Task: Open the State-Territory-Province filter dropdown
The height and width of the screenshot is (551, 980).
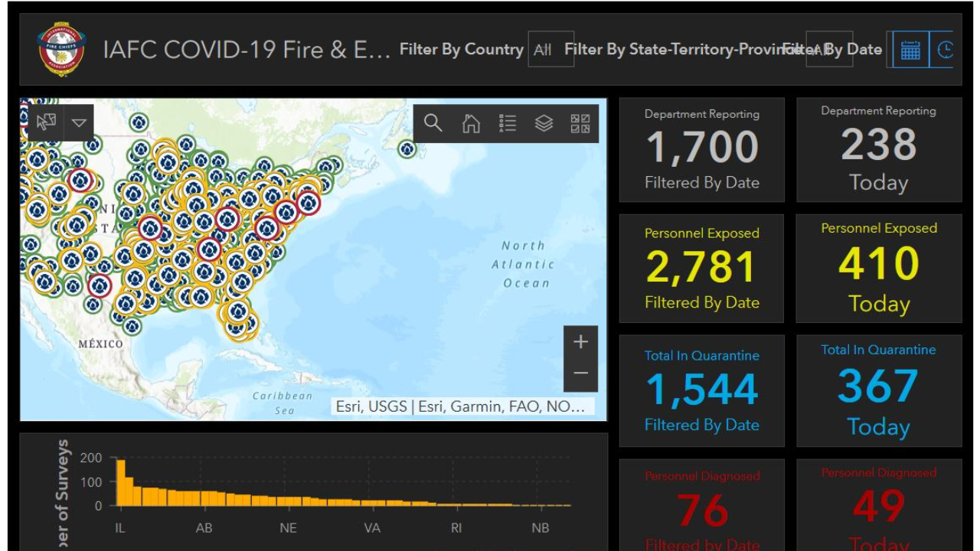Action: coord(828,50)
